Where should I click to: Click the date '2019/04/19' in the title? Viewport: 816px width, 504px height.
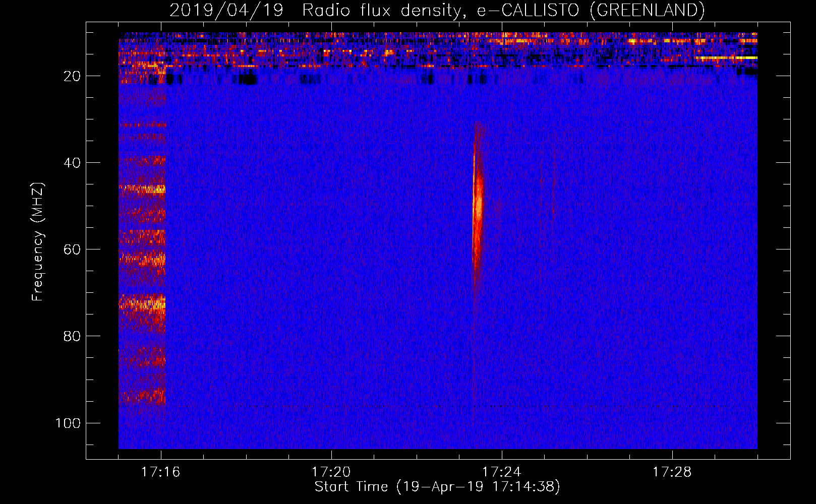click(x=226, y=11)
